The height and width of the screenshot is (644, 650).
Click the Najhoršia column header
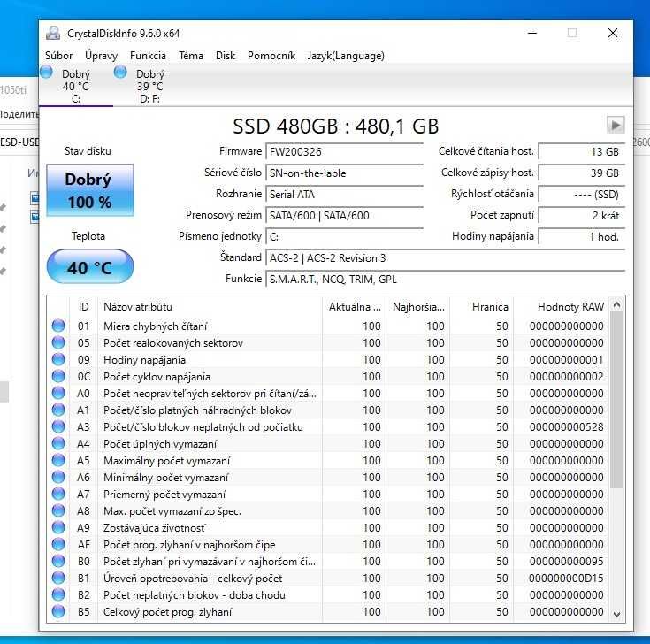417,307
